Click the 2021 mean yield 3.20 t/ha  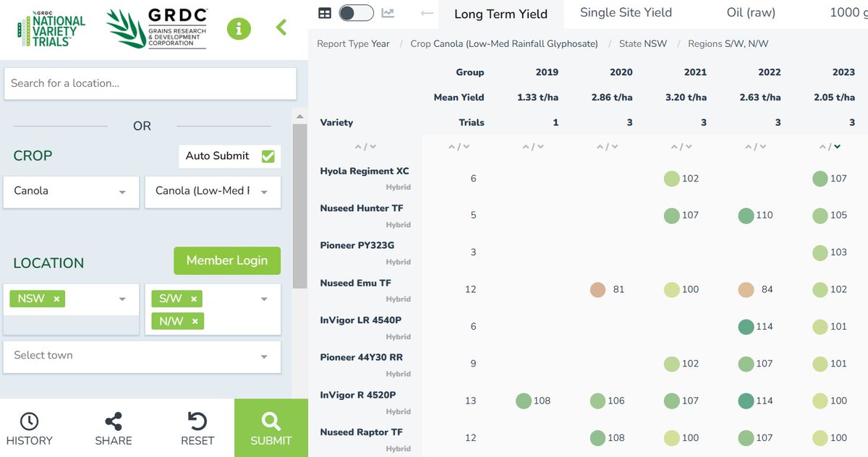click(686, 98)
